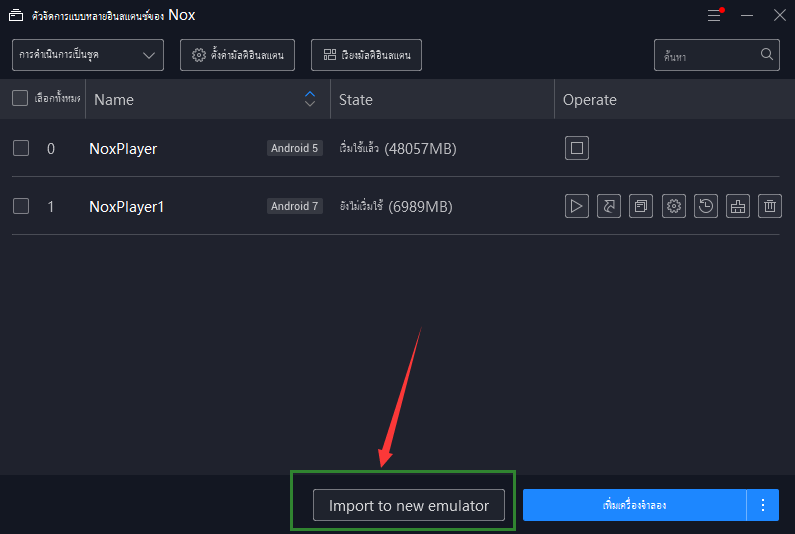The image size is (795, 534).
Task: Open NoxPlayer1 settings gear icon
Action: point(673,206)
